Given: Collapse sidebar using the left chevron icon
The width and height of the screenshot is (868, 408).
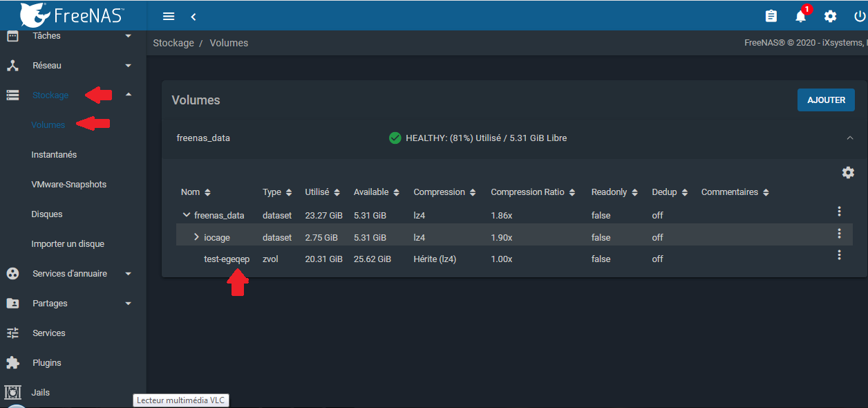Looking at the screenshot, I should (194, 17).
